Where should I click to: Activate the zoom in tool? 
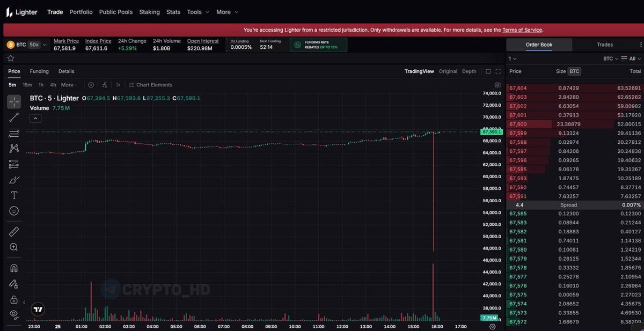coord(14,247)
